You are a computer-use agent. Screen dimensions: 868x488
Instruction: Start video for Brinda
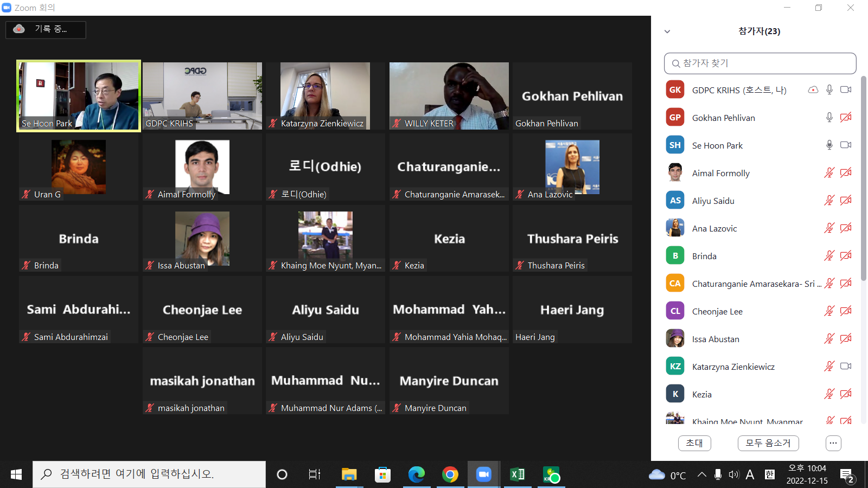[x=845, y=255]
